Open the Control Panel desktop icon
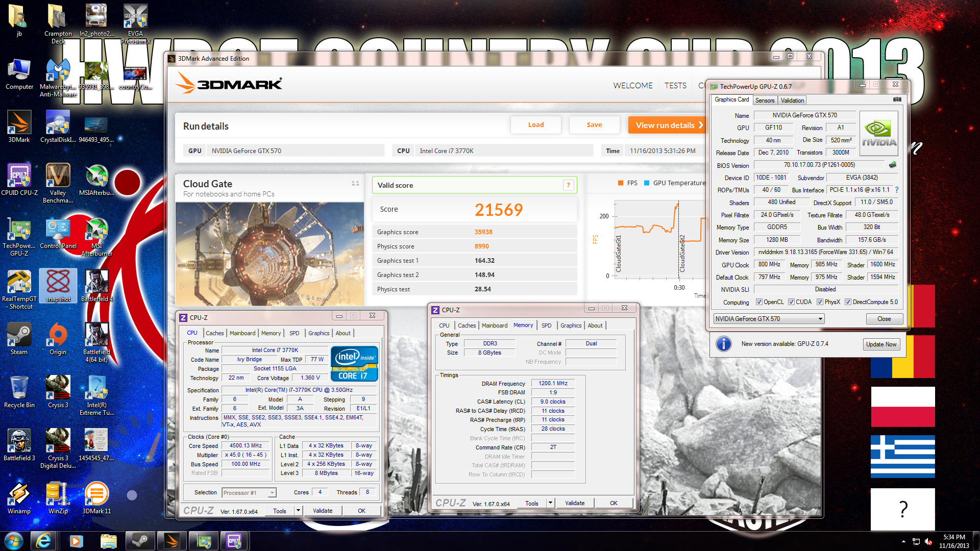This screenshot has height=551, width=980. (x=58, y=234)
